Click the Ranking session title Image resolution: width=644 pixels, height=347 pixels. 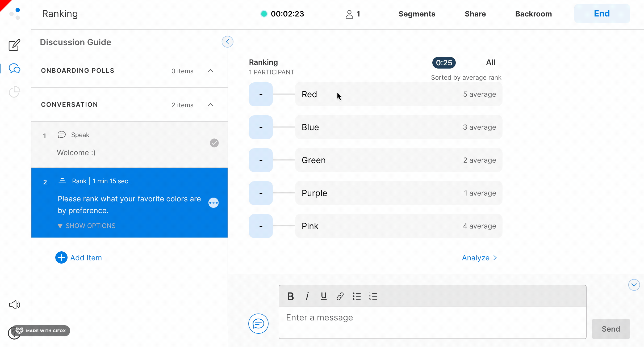click(60, 14)
